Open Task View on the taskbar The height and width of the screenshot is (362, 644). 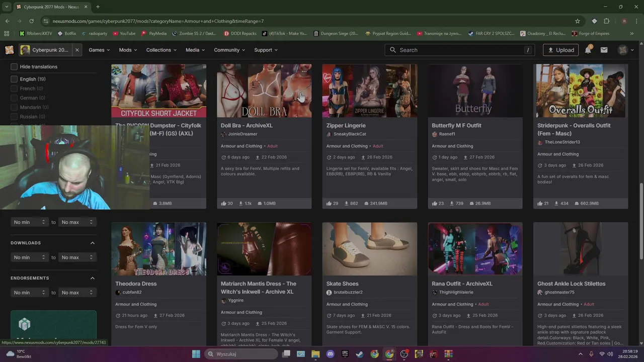pyautogui.click(x=286, y=354)
